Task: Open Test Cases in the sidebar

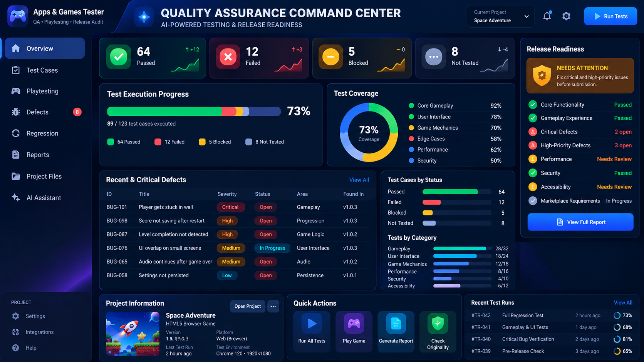Action: pyautogui.click(x=45, y=70)
